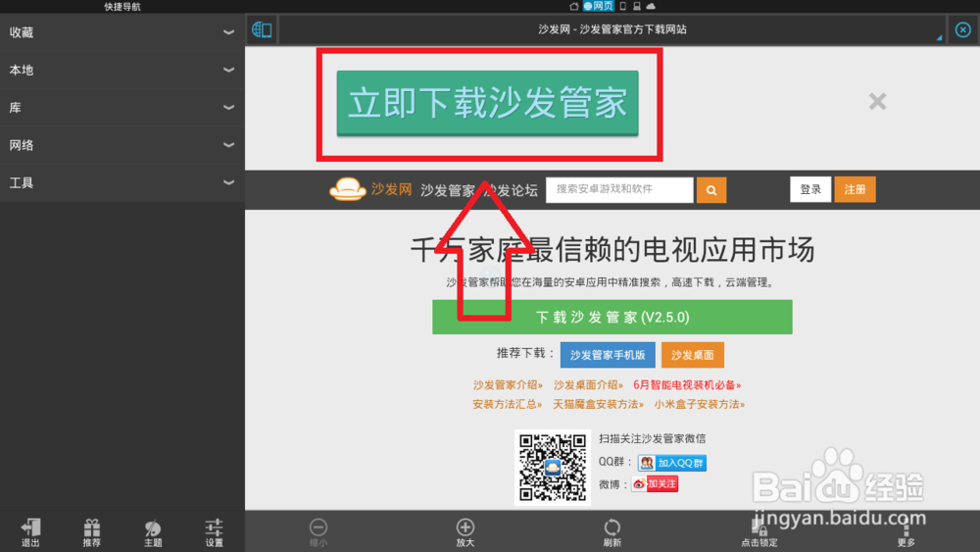980x552 pixels.
Task: Click the 快捷导航 header text
Action: [122, 6]
